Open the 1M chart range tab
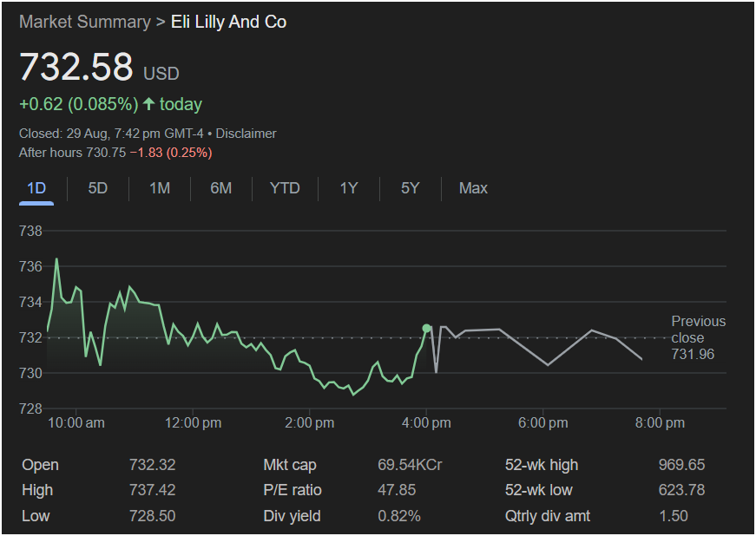Image resolution: width=756 pixels, height=536 pixels. pyautogui.click(x=160, y=188)
